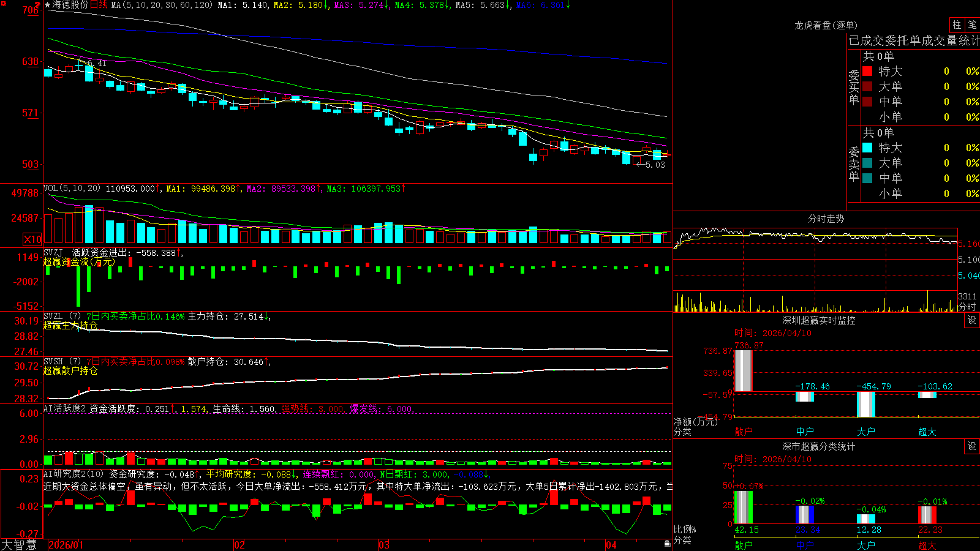Click the 深圳超赢实时监控 panel title

click(819, 320)
